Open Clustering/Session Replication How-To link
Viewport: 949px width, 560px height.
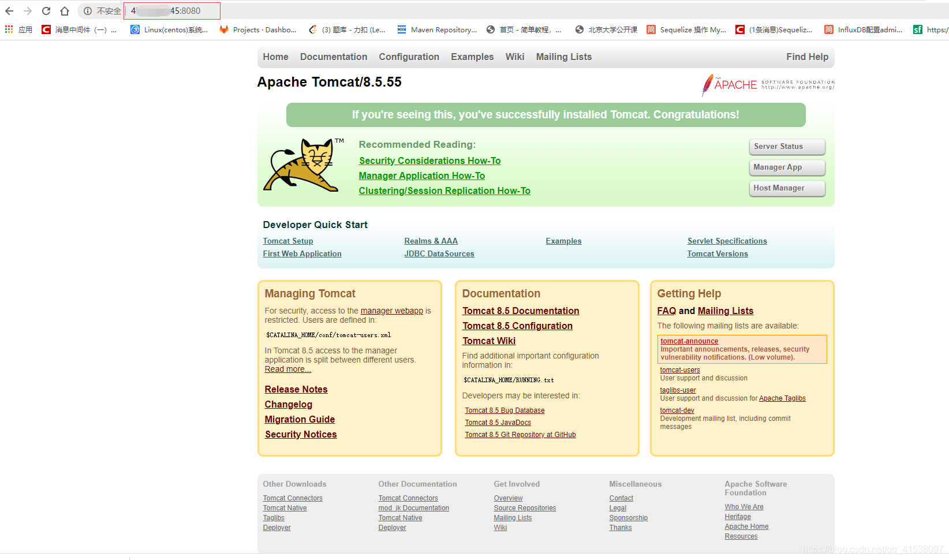click(x=444, y=191)
